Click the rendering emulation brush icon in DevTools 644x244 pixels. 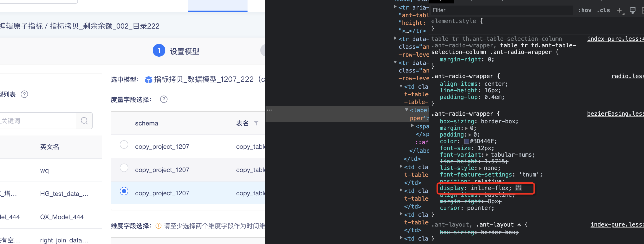tap(633, 10)
